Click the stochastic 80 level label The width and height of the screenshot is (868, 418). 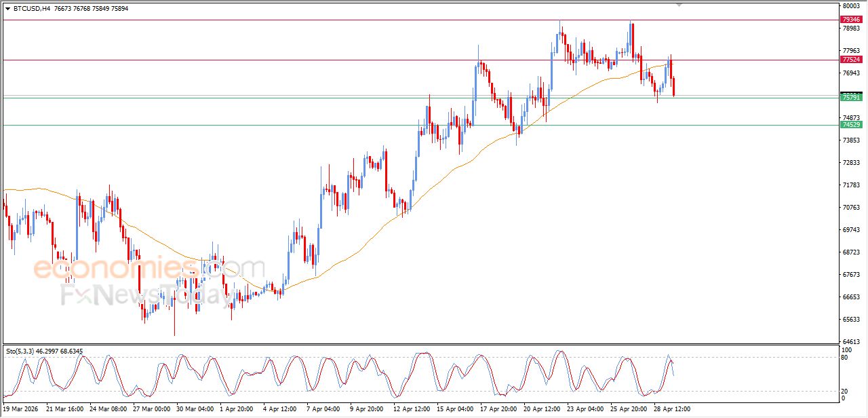point(845,357)
